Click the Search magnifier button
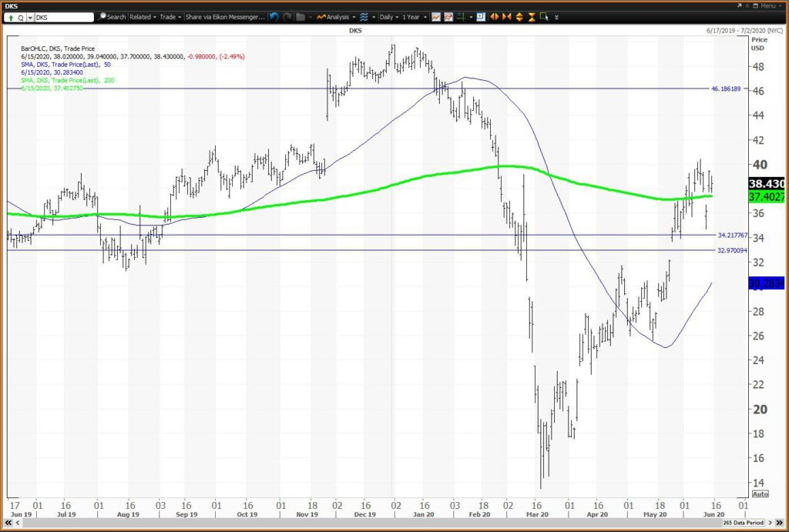Screen dimensions: 789x532 [112, 17]
